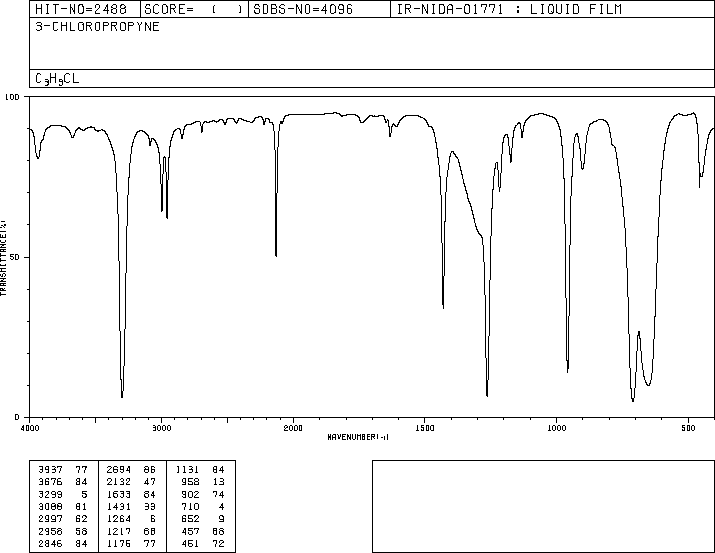Click peak value 2997 in the table
This screenshot has width=715, height=553.
pyautogui.click(x=50, y=519)
